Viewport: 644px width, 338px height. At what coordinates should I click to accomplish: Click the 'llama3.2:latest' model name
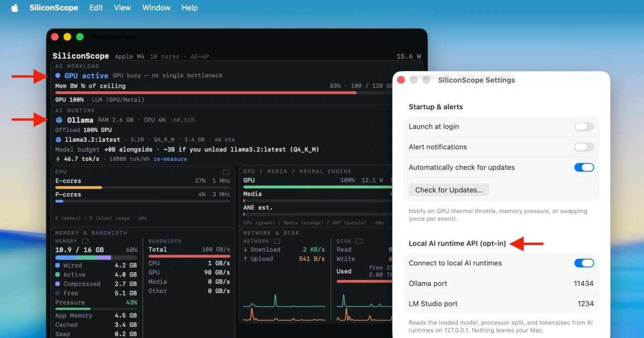(x=93, y=140)
